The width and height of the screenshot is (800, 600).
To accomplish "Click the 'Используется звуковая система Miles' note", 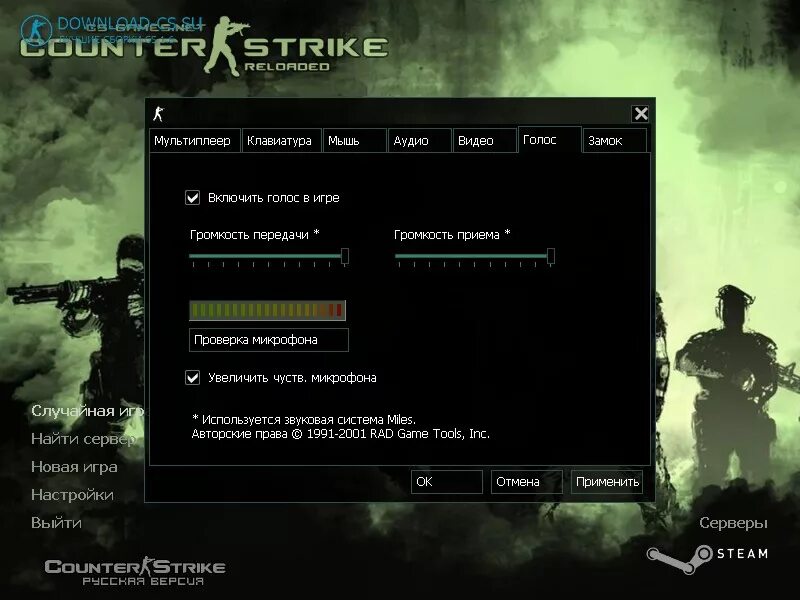I will tap(304, 419).
